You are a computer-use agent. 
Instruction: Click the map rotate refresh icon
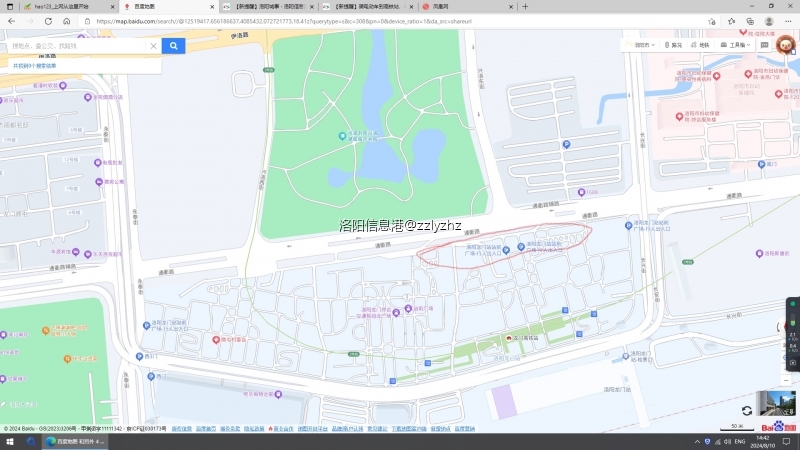[747, 411]
